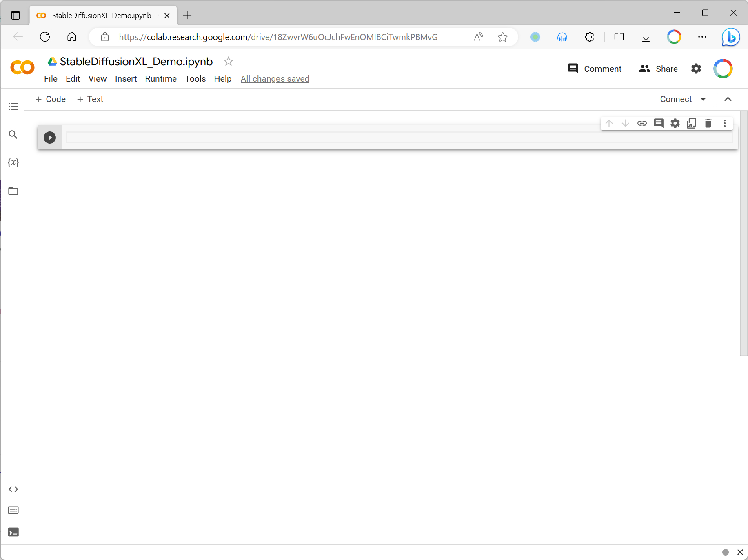Screen dimensions: 748x560
Task: Open the browser profile ring icon
Action: 674,37
